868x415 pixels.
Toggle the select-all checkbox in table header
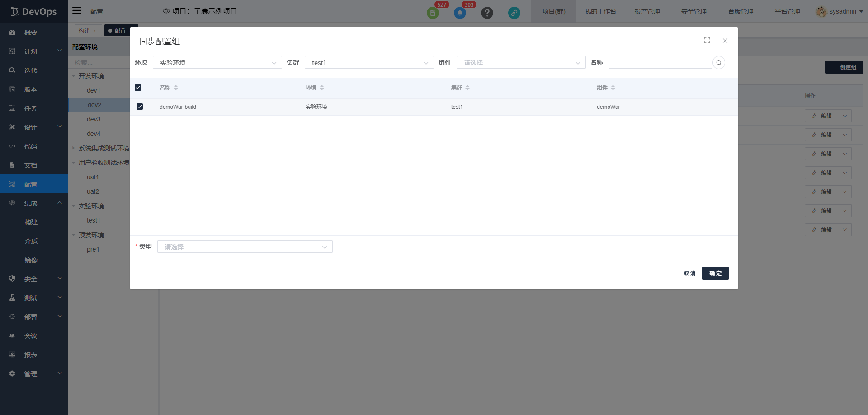138,88
